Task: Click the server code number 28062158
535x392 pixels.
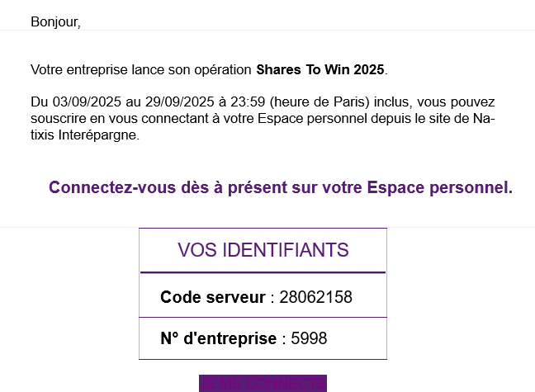Action: click(315, 297)
